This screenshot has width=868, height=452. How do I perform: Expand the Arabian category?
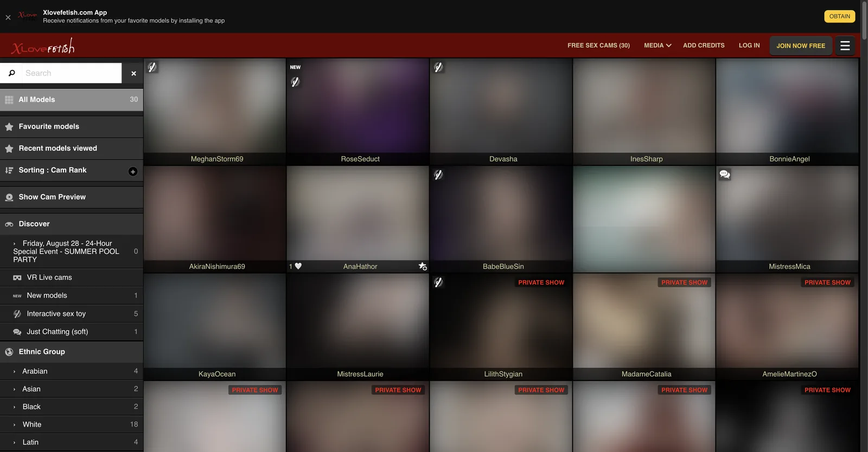click(72, 371)
